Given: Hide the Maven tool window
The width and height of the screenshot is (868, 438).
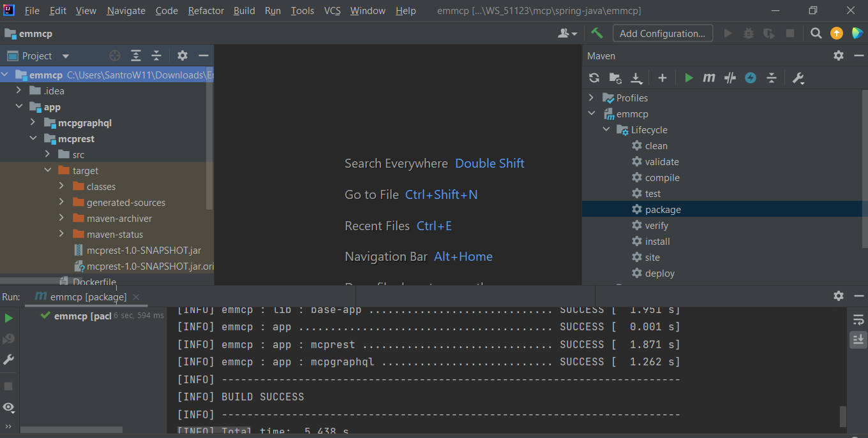Looking at the screenshot, I should pos(859,55).
